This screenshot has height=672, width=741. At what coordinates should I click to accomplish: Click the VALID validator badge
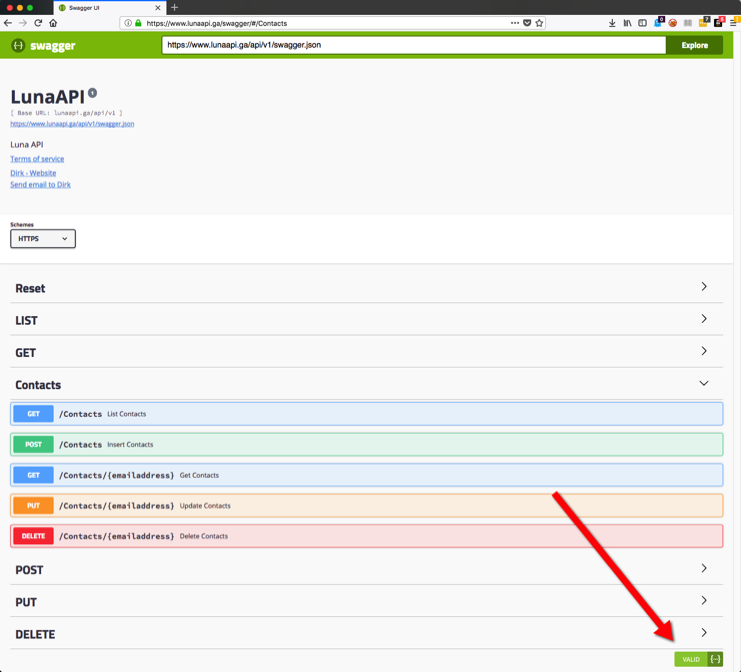(x=691, y=659)
